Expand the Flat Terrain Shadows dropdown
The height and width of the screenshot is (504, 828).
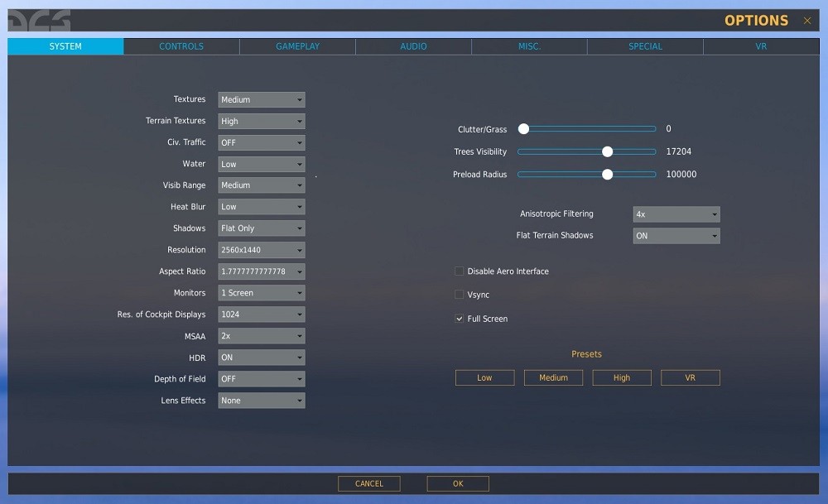click(x=676, y=236)
